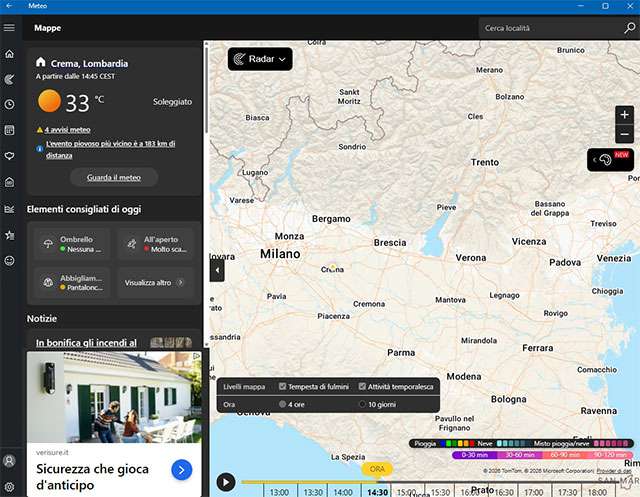The image size is (640, 497).
Task: Open the account profile sidebar icon
Action: [x=9, y=461]
